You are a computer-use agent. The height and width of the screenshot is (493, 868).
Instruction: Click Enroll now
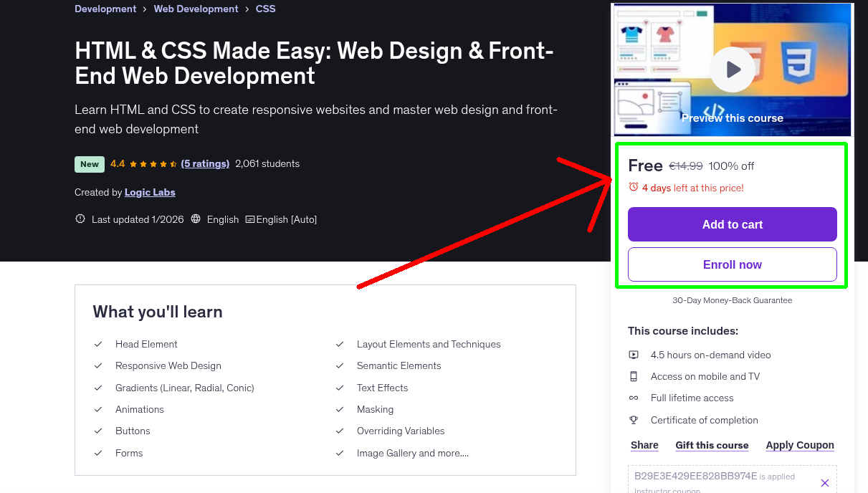(732, 264)
